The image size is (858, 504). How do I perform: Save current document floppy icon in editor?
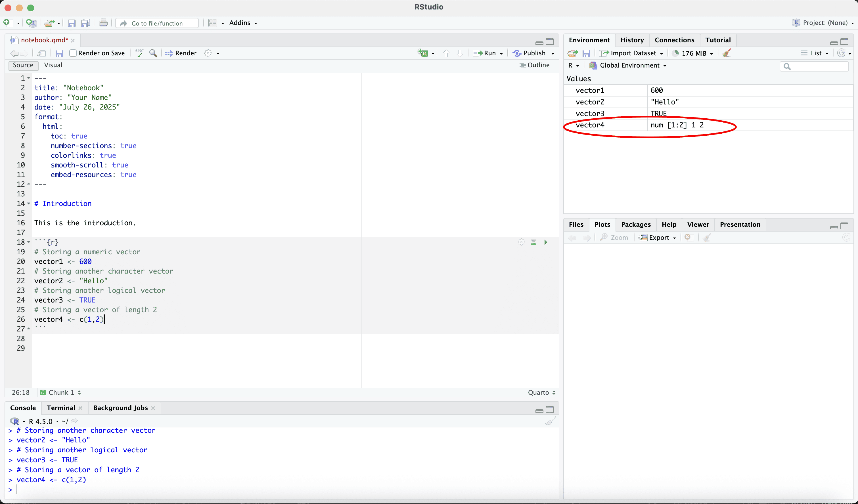click(59, 53)
